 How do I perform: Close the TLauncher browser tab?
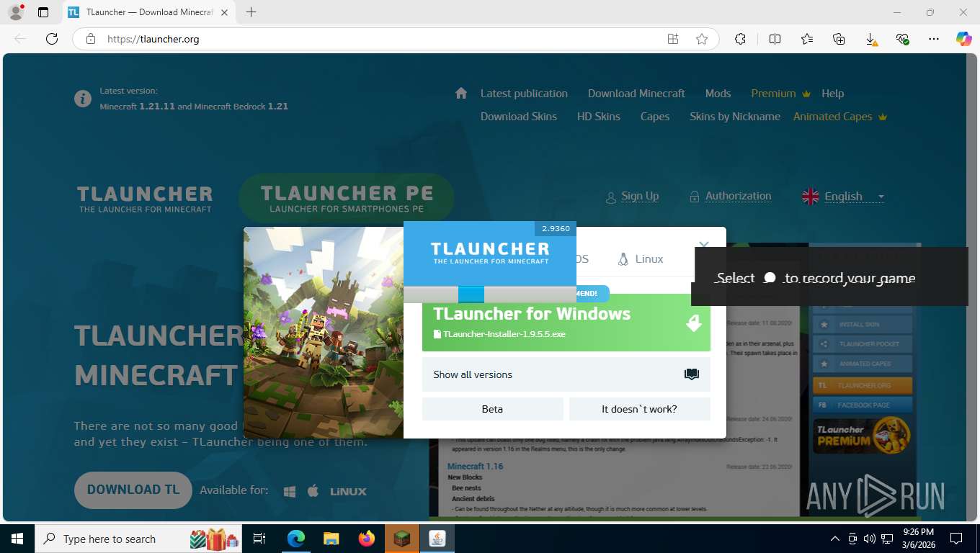coord(224,12)
